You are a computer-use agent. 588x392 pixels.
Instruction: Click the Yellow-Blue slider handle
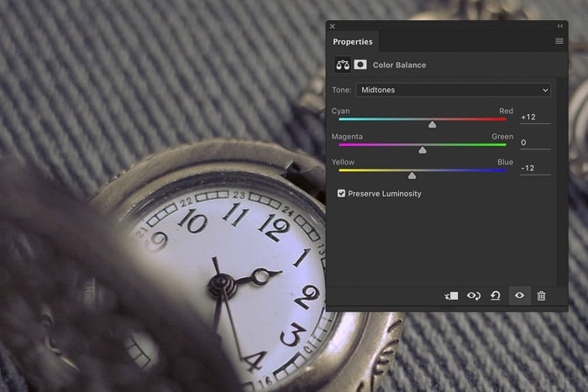[x=412, y=175]
